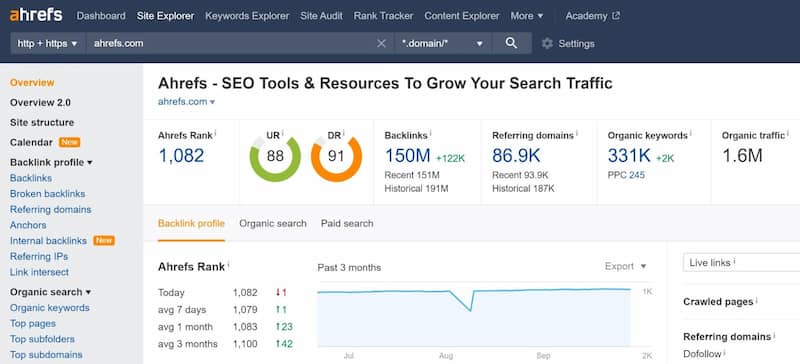Click the 331K organic keywords value
The height and width of the screenshot is (364, 800).
click(629, 156)
